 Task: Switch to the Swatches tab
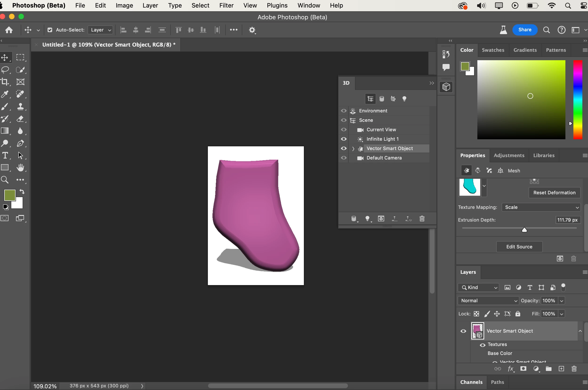(493, 50)
